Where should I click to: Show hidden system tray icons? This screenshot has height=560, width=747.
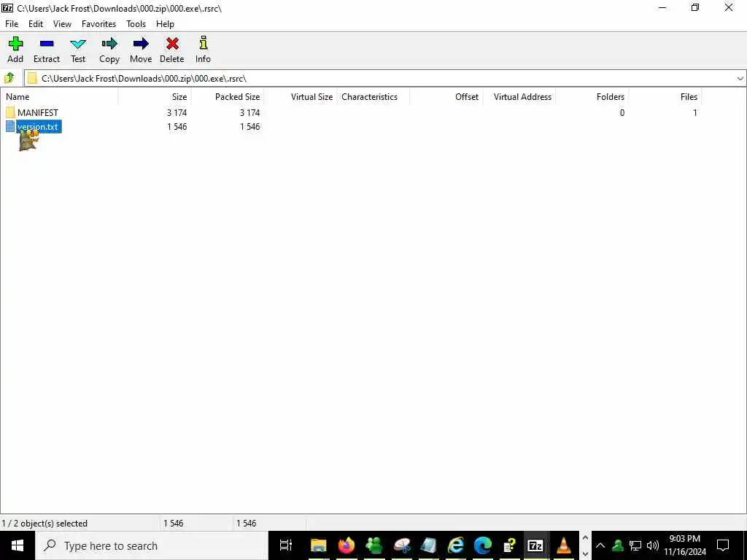[600, 545]
